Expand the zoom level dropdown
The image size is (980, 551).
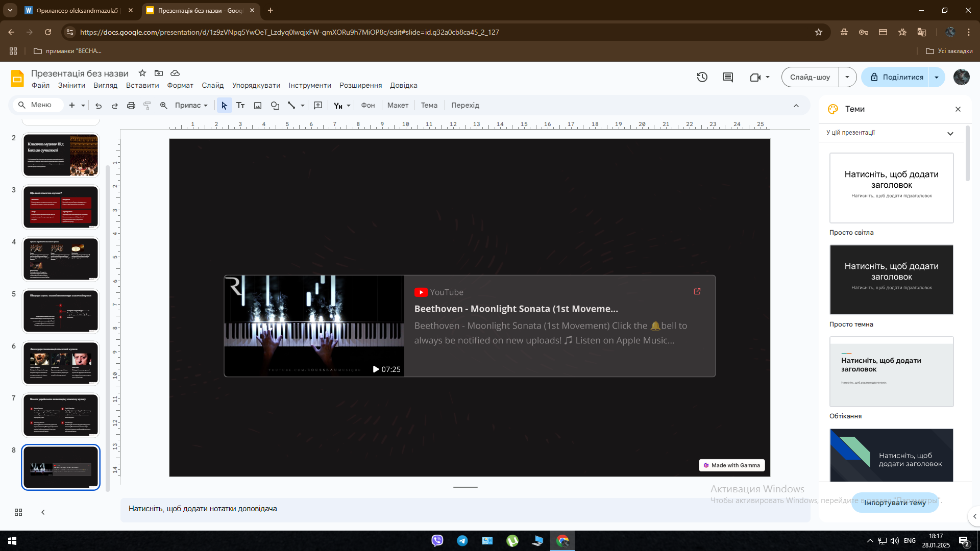click(x=191, y=106)
